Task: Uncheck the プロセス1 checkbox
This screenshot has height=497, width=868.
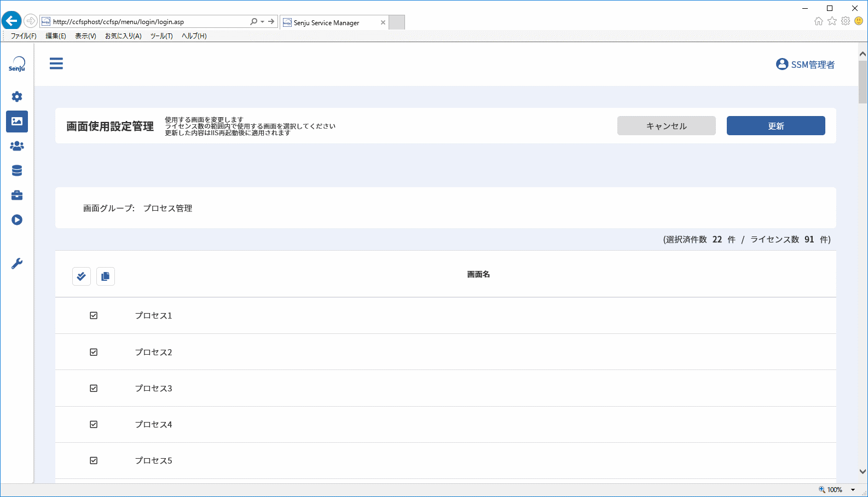Action: 94,316
